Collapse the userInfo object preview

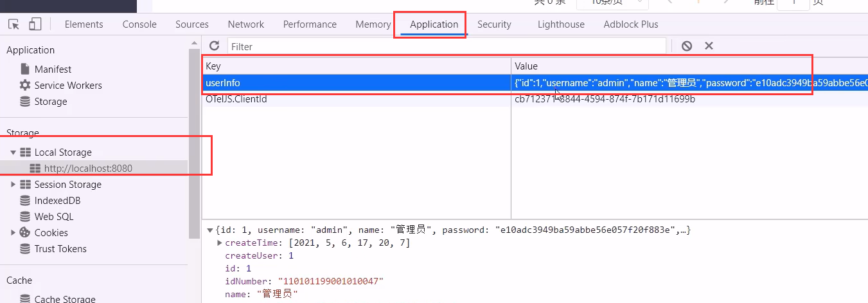[210, 230]
